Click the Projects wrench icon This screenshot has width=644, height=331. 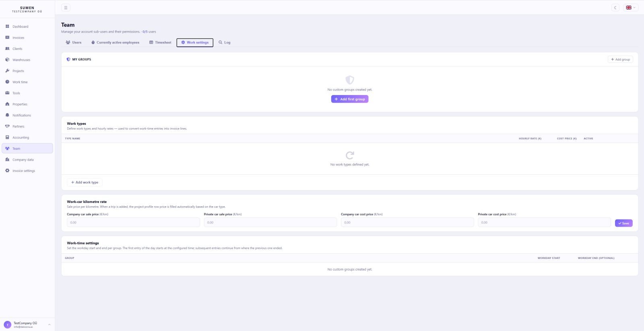pos(7,70)
